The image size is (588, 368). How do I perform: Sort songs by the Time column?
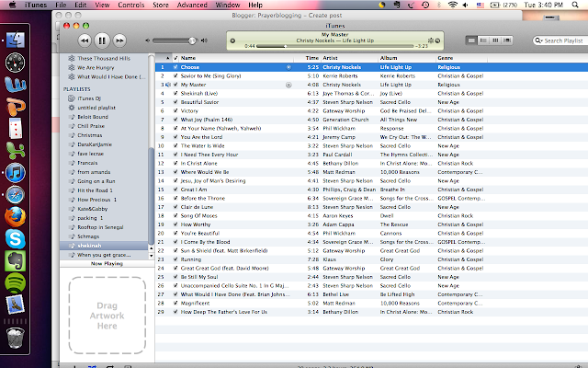[308, 58]
